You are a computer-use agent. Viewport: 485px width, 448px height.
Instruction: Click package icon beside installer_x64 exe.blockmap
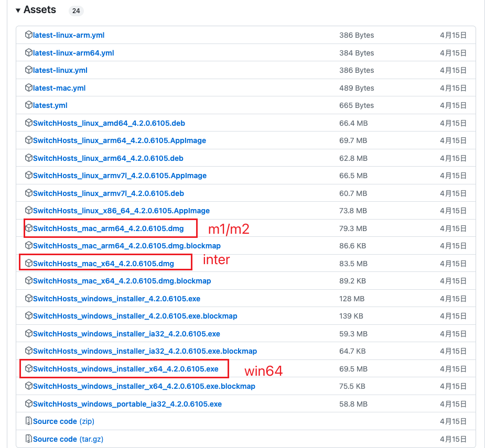point(28,386)
